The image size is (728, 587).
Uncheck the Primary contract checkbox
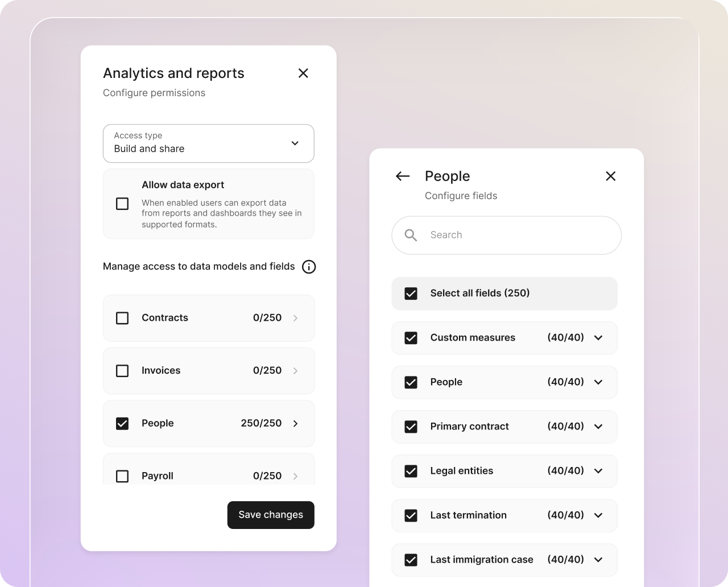tap(411, 427)
